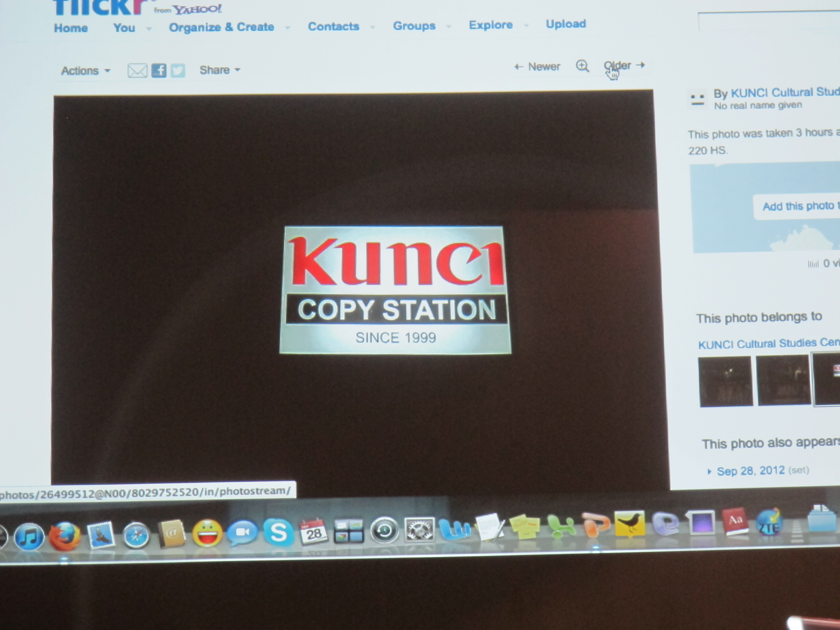Open KUNCI Cultural Stud profile link
The image size is (840, 630).
[785, 92]
